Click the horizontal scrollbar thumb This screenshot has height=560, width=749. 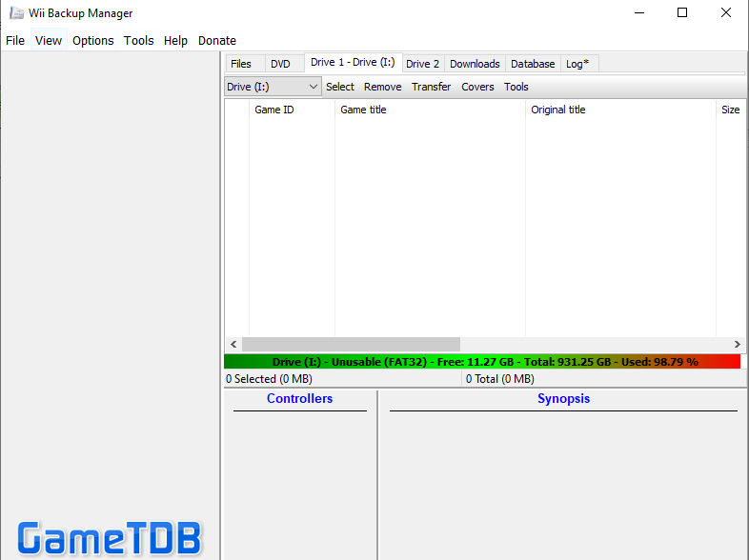(x=351, y=344)
